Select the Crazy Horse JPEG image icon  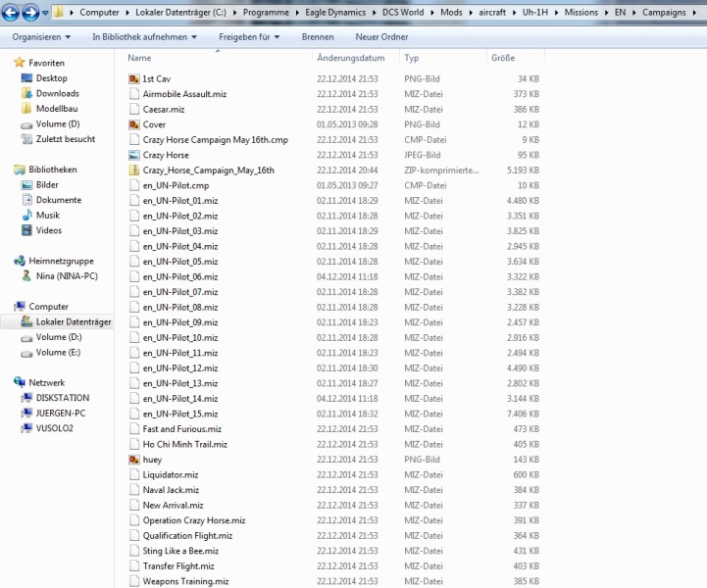pos(134,155)
